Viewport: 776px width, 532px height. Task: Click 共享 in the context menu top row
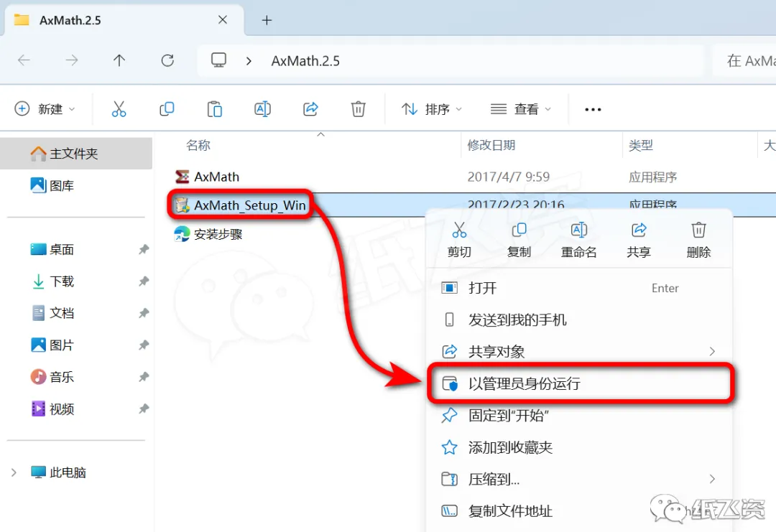[639, 241]
